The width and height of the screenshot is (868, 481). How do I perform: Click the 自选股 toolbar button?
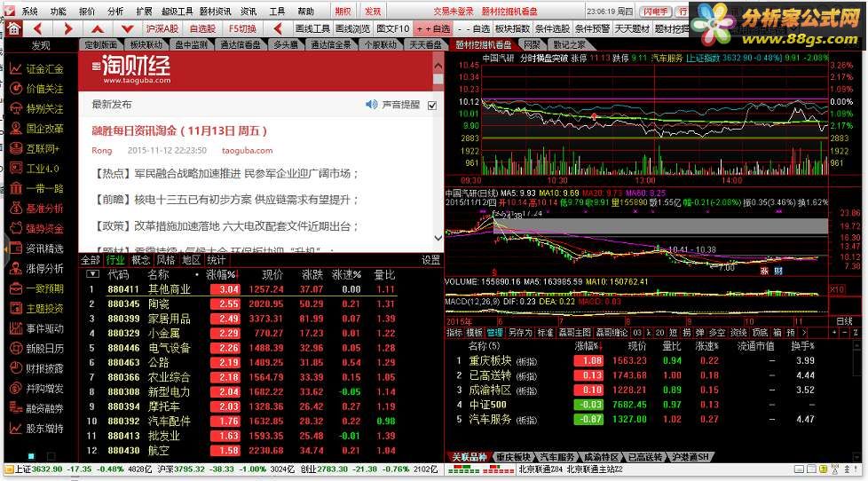[x=202, y=28]
